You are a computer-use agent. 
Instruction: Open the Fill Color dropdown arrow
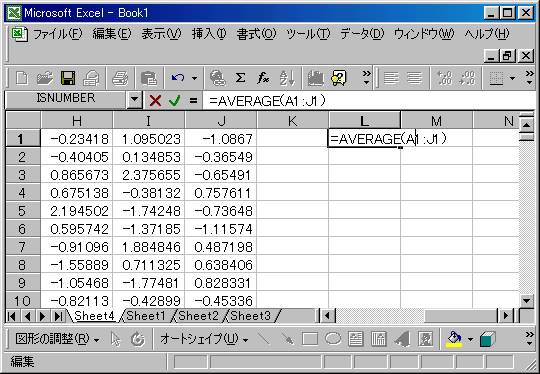click(470, 340)
